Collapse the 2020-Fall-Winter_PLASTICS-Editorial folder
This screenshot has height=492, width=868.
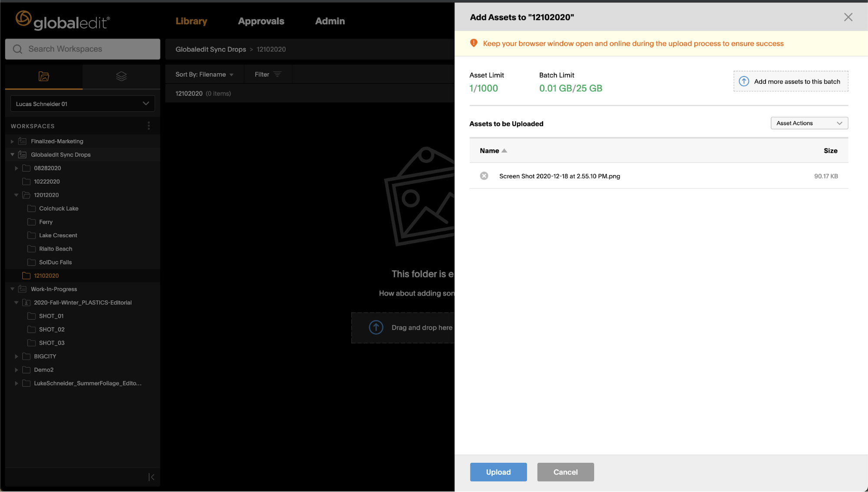point(16,303)
